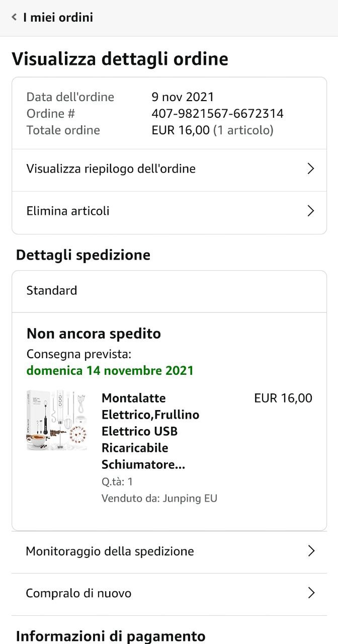This screenshot has height=644, width=338.
Task: Tap the Informazioni di pagamento heading
Action: pyautogui.click(x=111, y=636)
